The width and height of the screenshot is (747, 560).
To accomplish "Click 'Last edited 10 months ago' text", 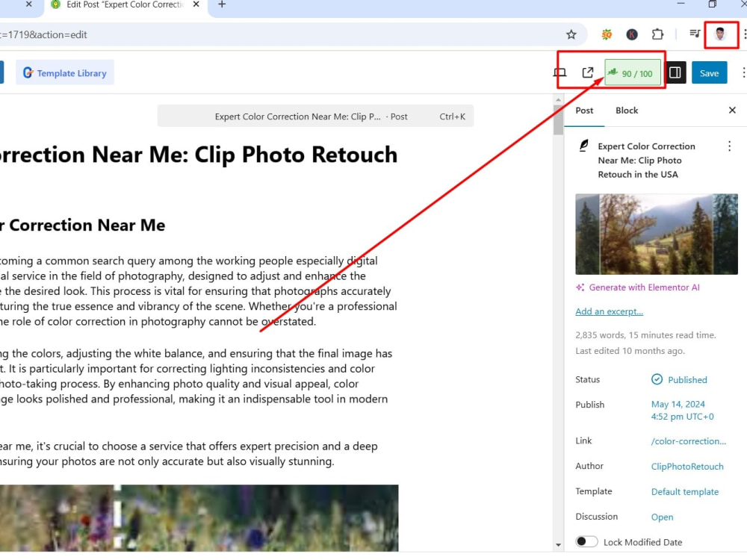I will tap(630, 351).
